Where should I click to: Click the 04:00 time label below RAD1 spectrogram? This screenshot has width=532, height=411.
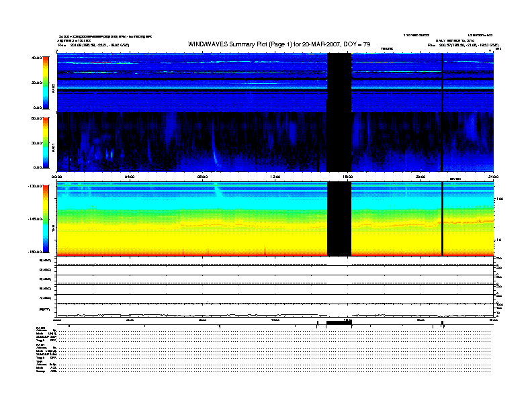tap(130, 177)
